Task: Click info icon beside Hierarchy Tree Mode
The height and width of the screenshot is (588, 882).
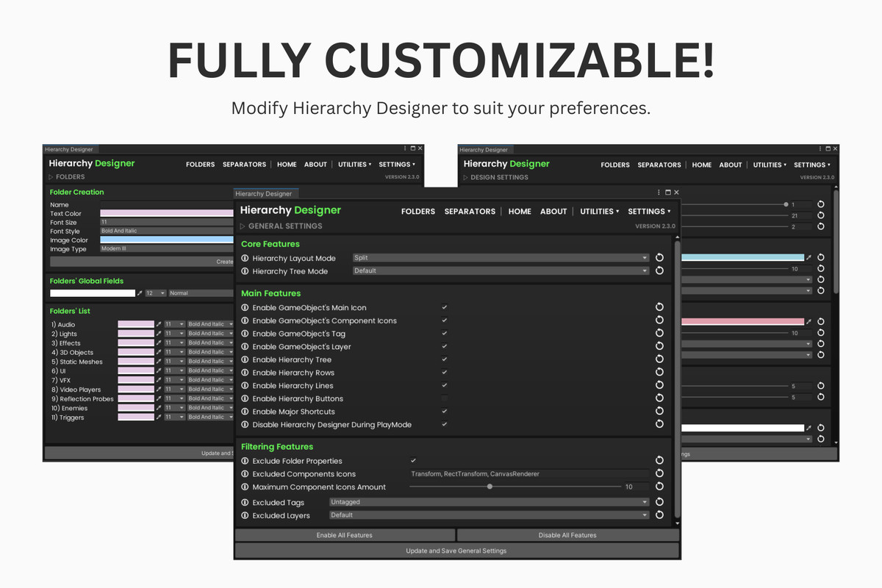Action: tap(245, 271)
